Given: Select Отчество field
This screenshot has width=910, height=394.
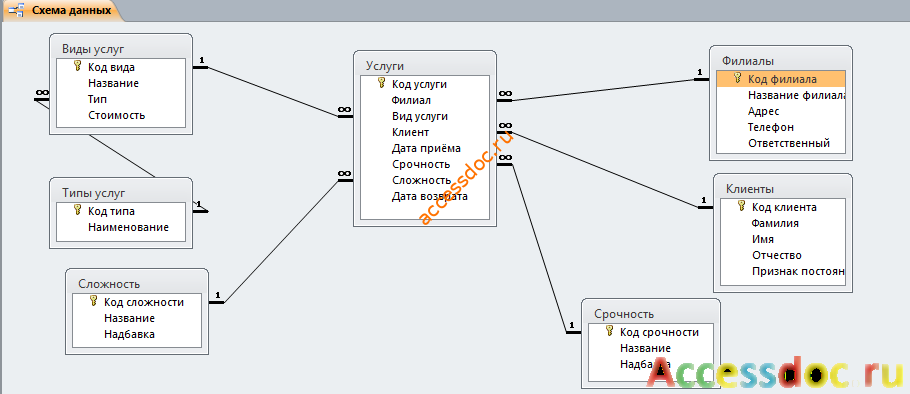Looking at the screenshot, I should pos(782,255).
